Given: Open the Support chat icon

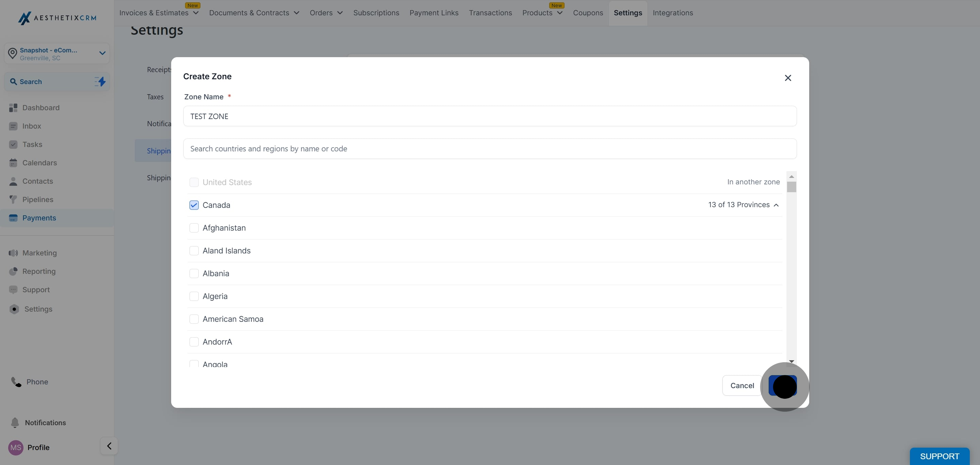Looking at the screenshot, I should [x=13, y=290].
